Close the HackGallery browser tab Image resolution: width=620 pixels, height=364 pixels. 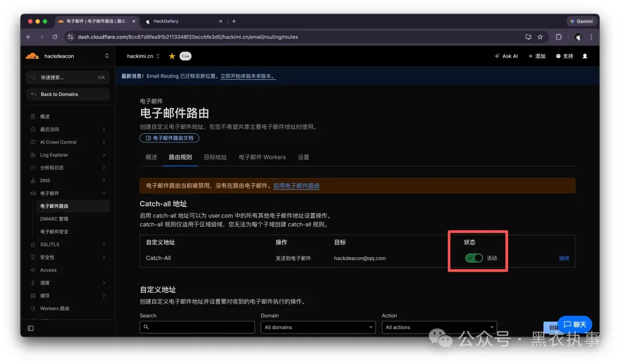click(220, 21)
